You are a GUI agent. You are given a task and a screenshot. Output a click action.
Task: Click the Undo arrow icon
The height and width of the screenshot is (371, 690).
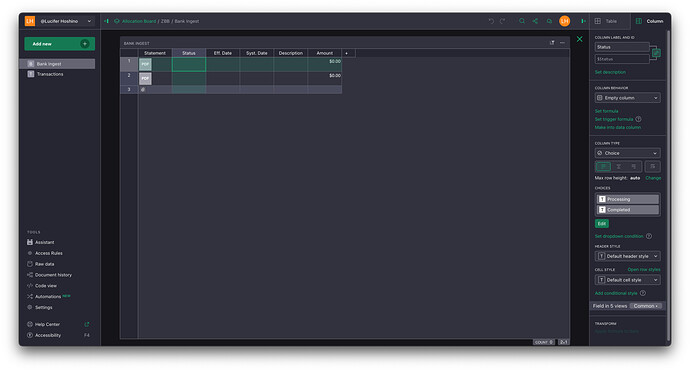[491, 21]
